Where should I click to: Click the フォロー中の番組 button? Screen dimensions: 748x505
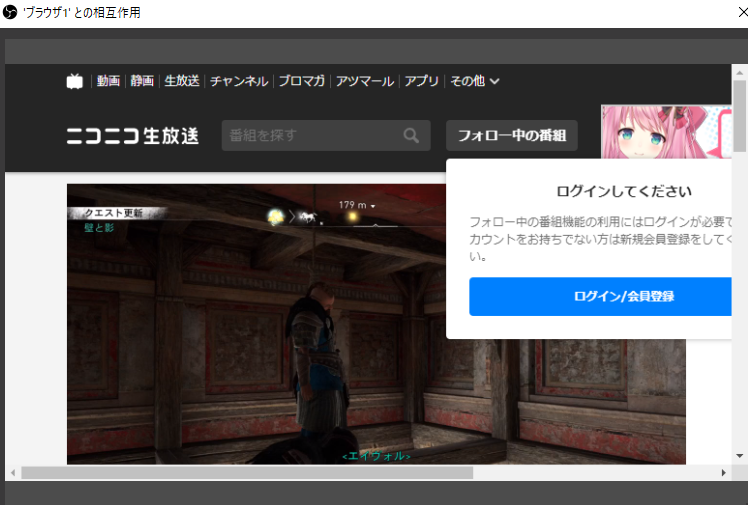tap(512, 136)
